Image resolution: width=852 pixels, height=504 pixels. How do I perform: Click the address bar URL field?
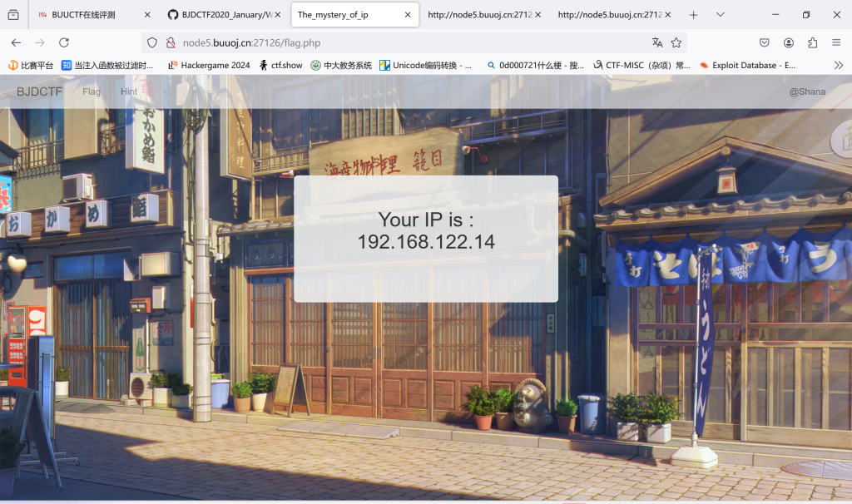pos(413,42)
